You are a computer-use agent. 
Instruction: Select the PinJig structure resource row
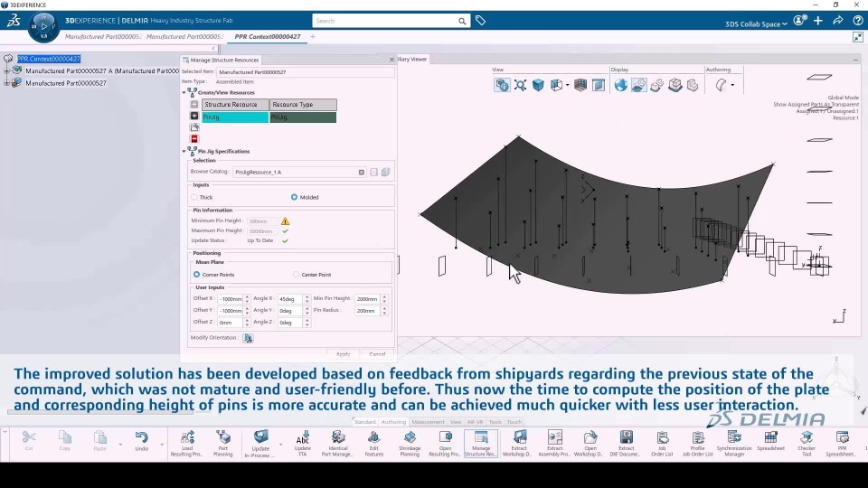point(235,117)
